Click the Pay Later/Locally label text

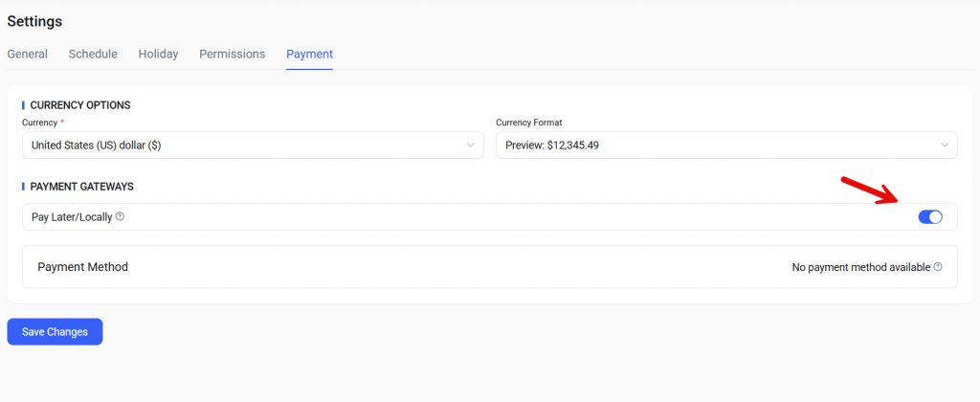(x=72, y=217)
